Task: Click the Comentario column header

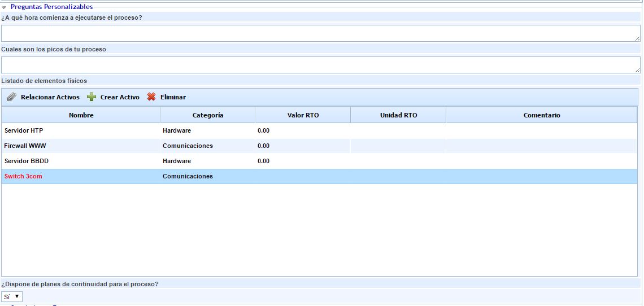Action: (x=541, y=115)
